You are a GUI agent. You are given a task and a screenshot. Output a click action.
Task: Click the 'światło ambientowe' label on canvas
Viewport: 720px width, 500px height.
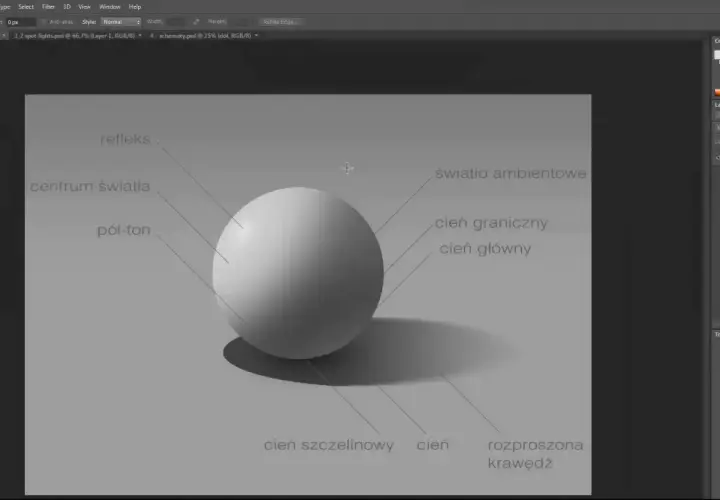click(511, 173)
